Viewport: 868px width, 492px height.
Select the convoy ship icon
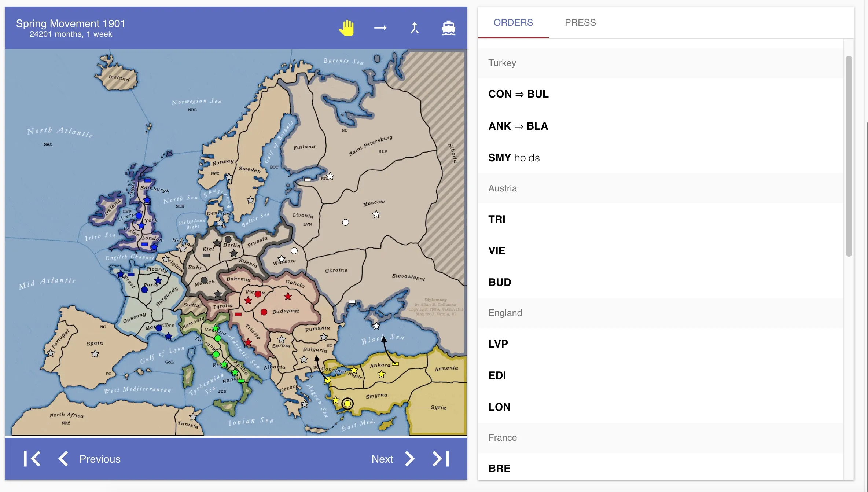(448, 28)
